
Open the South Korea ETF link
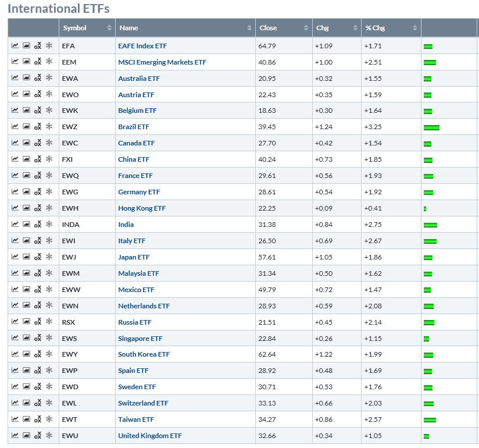(144, 354)
